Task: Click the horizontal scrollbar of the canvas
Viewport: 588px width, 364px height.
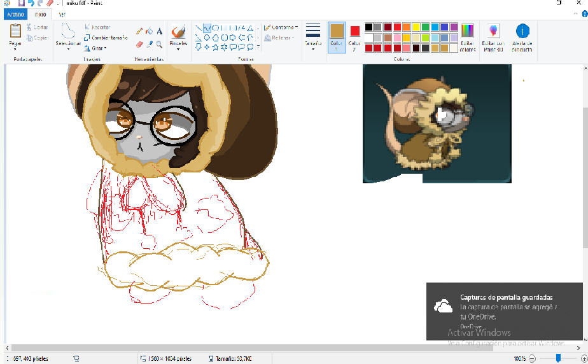Action: pyautogui.click(x=252, y=348)
